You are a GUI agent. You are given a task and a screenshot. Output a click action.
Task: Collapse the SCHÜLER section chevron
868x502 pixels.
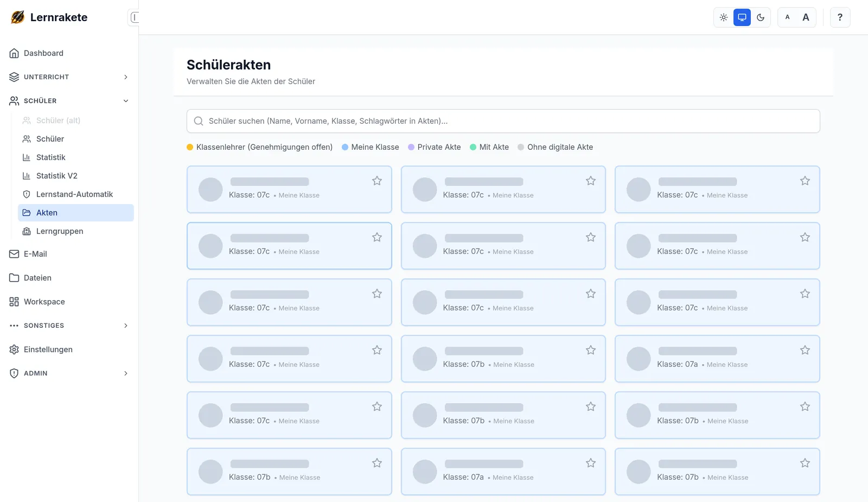click(126, 101)
